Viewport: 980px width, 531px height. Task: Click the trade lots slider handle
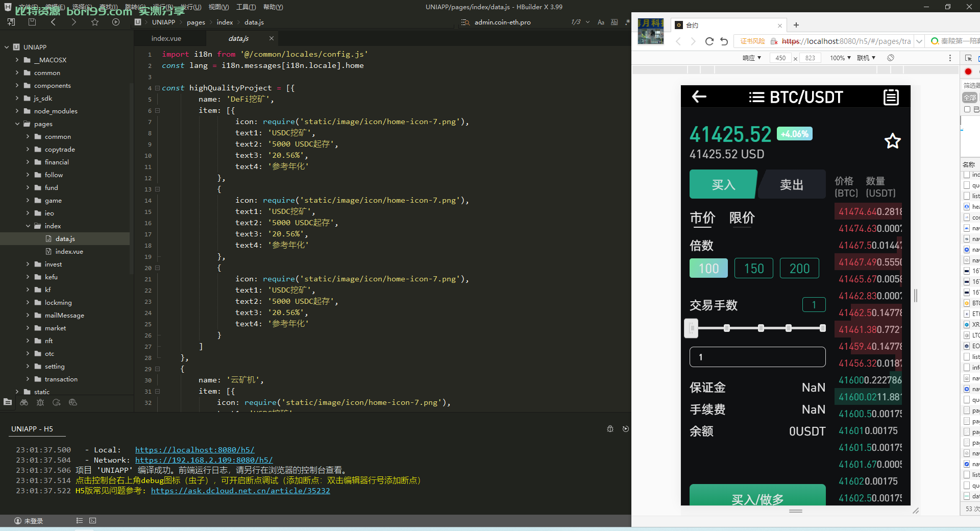click(x=691, y=328)
